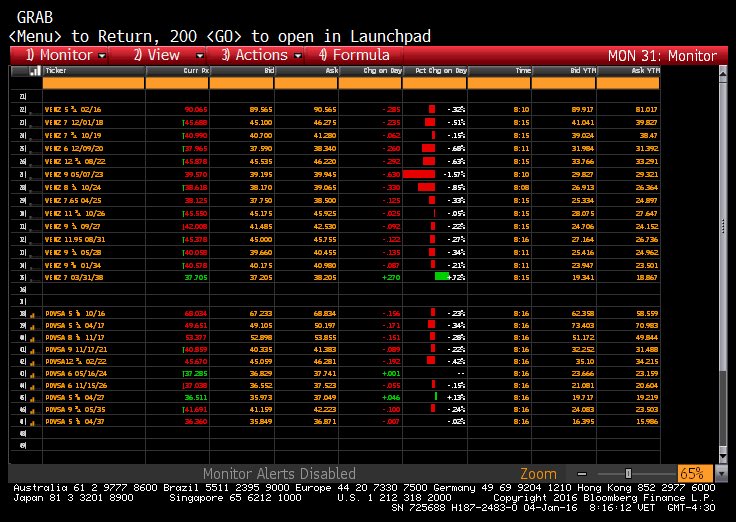Screen dimensions: 736x522
Task: Click the chart icon on PDVSA 9 11/17/21 row
Action: pos(33,350)
